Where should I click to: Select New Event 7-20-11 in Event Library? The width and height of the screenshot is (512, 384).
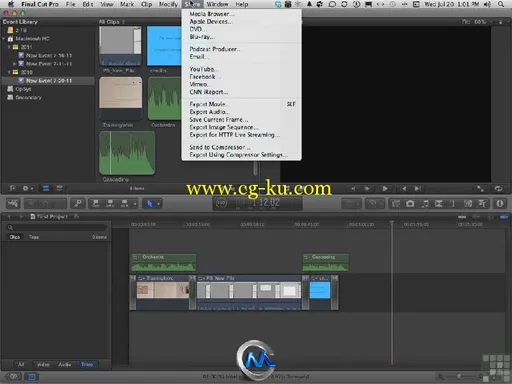tap(45, 81)
